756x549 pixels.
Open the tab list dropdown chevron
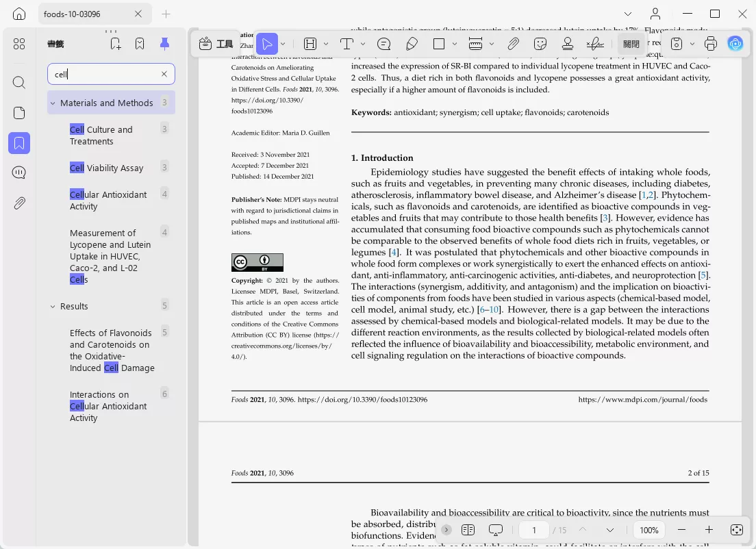628,14
